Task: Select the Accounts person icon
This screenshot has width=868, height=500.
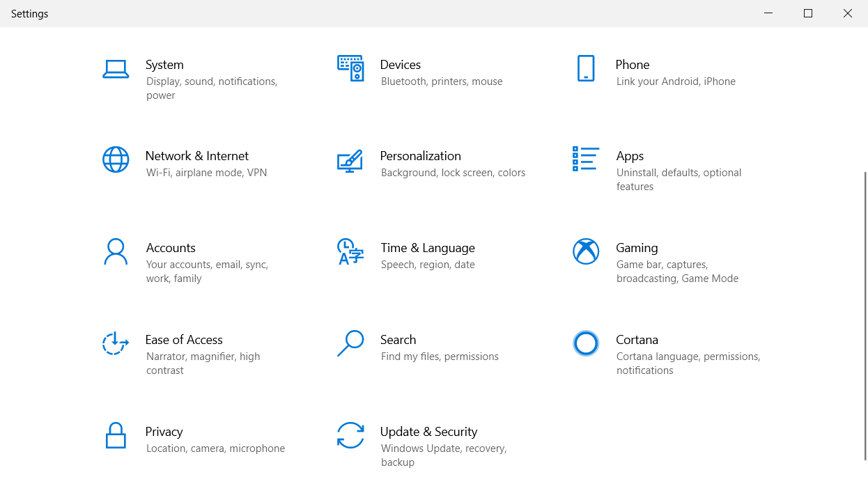Action: (116, 251)
